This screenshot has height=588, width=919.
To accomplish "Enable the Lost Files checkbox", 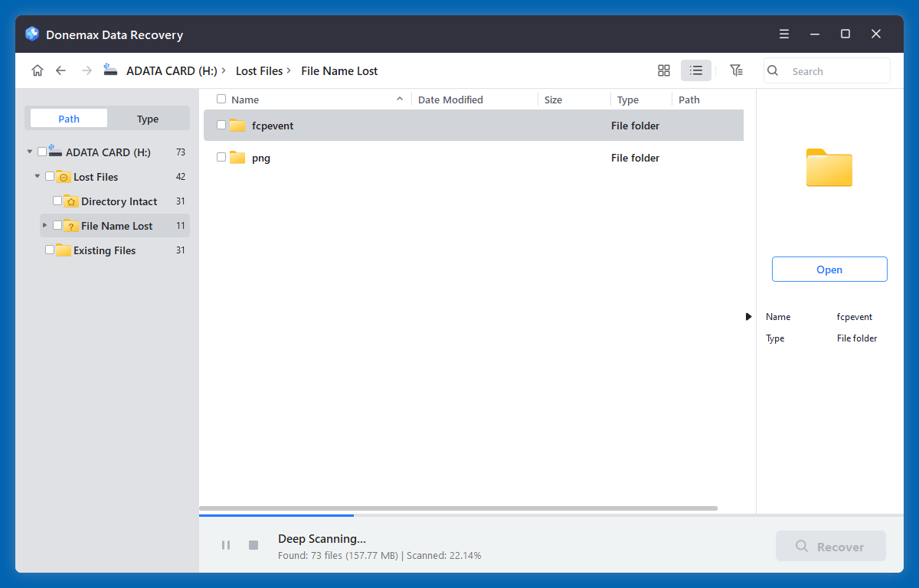I will click(x=50, y=176).
